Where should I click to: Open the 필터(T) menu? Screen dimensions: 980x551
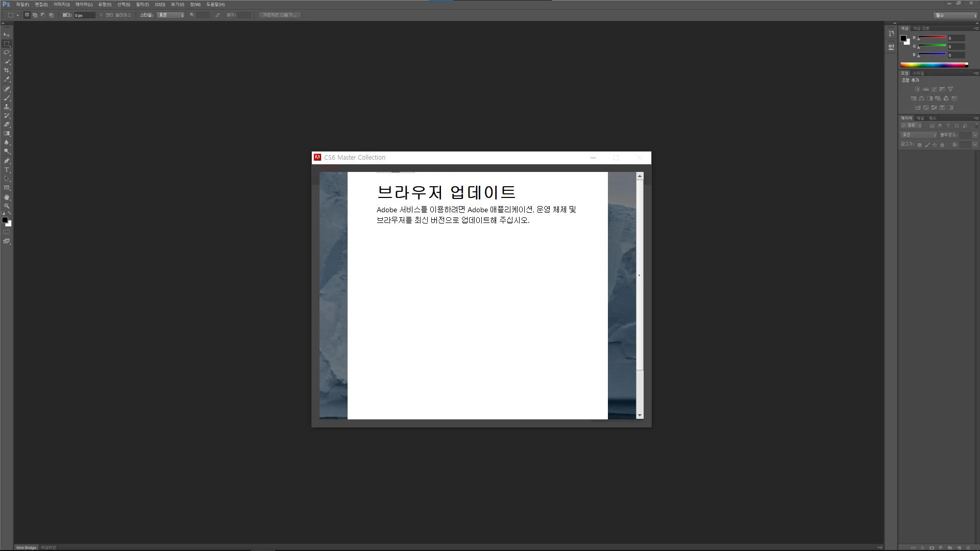(142, 5)
